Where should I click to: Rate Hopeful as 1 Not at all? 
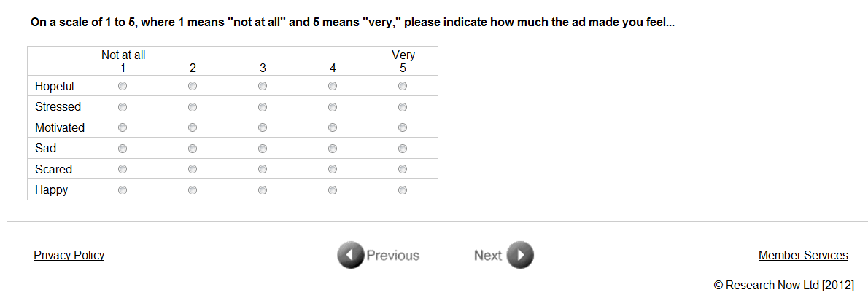click(123, 86)
